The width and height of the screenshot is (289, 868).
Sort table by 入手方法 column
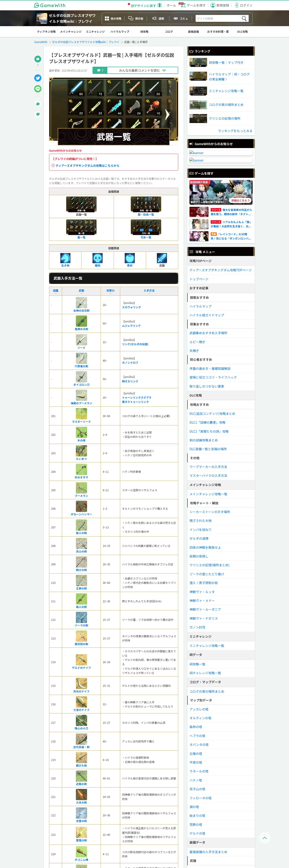click(x=149, y=291)
